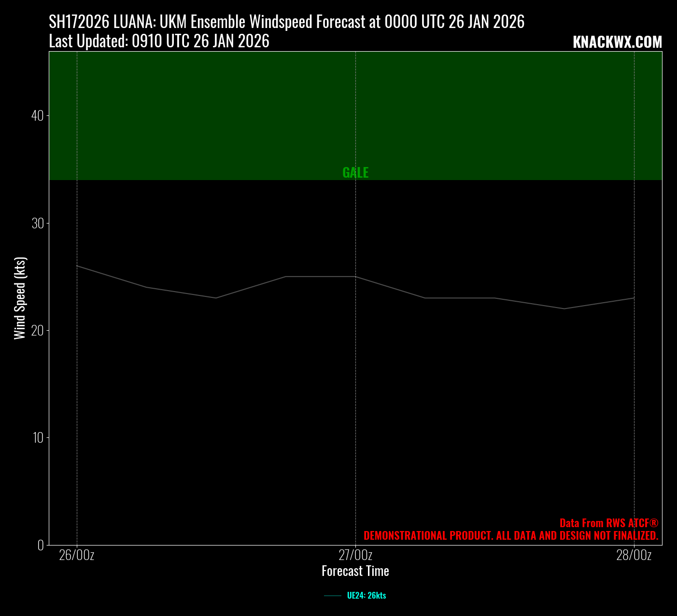This screenshot has width=677, height=616.
Task: Click the wind line's starting point at 26/00z
Action: [x=77, y=266]
